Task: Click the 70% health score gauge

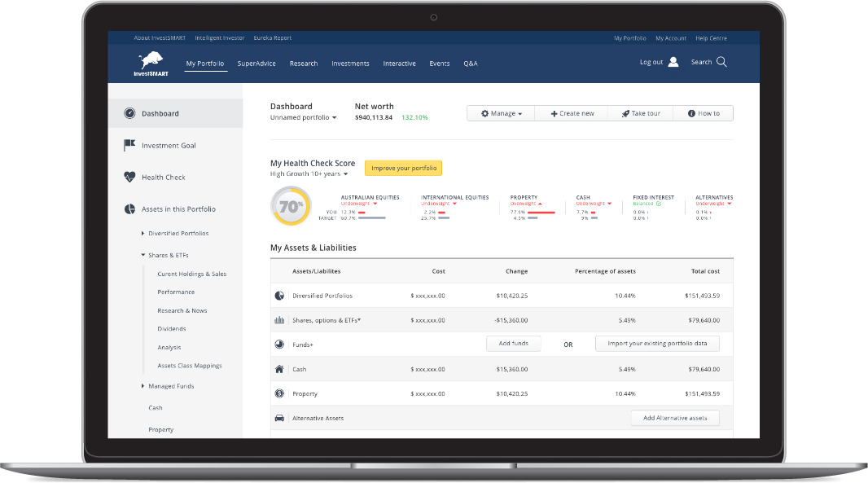Action: [291, 207]
